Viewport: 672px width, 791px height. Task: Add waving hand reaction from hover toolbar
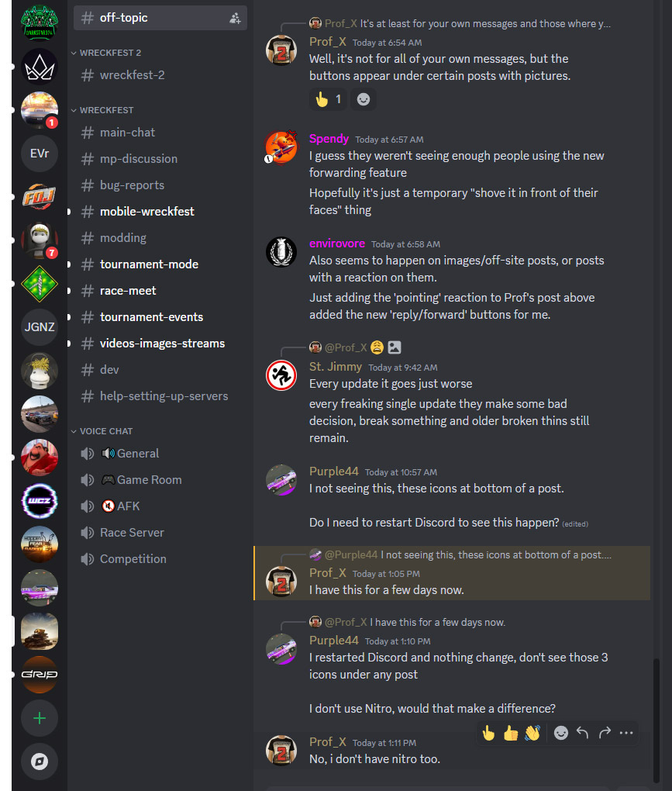point(532,733)
